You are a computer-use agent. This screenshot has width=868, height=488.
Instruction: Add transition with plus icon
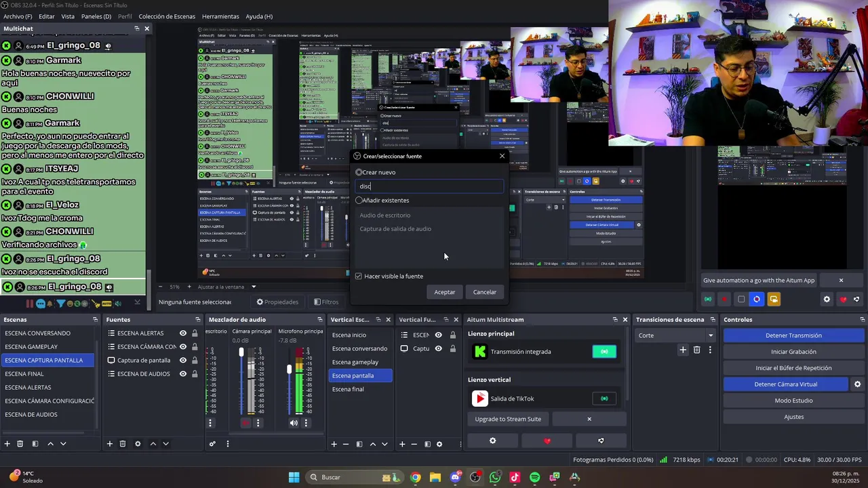coord(683,350)
